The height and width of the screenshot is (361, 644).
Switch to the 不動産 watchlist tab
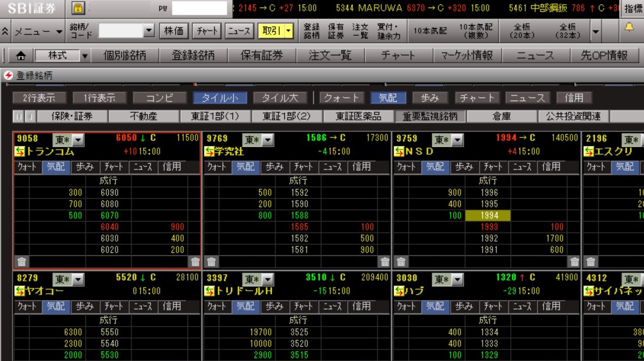click(x=144, y=116)
